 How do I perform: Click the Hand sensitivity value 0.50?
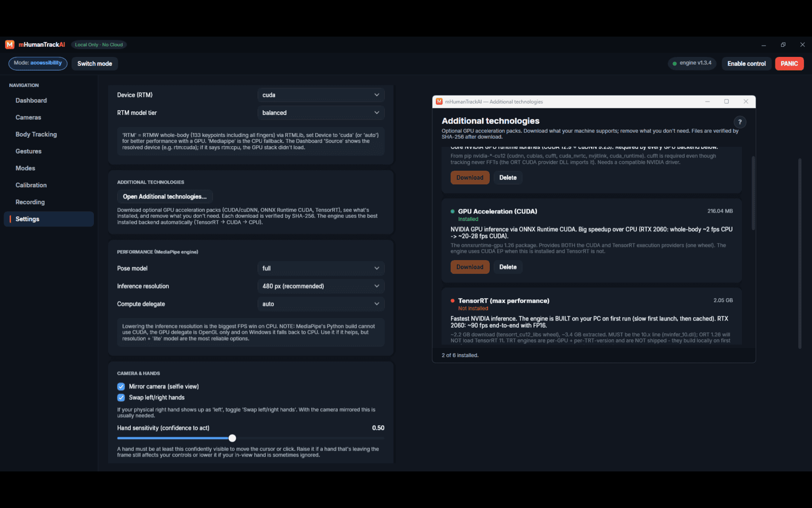tap(378, 428)
